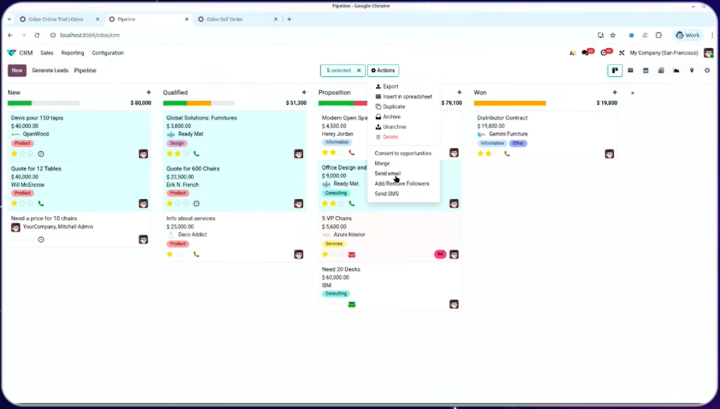This screenshot has width=720, height=409.
Task: Set third star on Global Solutions: Furnitures
Action: click(186, 154)
